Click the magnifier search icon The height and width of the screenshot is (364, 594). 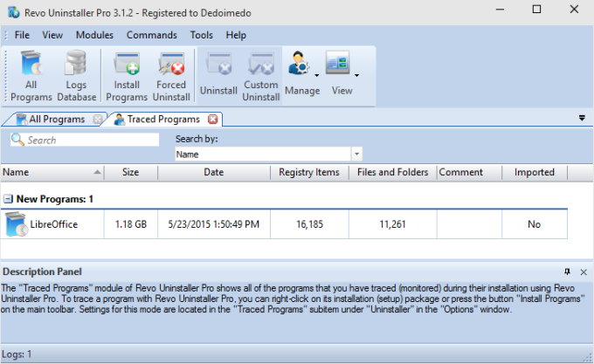(x=17, y=140)
